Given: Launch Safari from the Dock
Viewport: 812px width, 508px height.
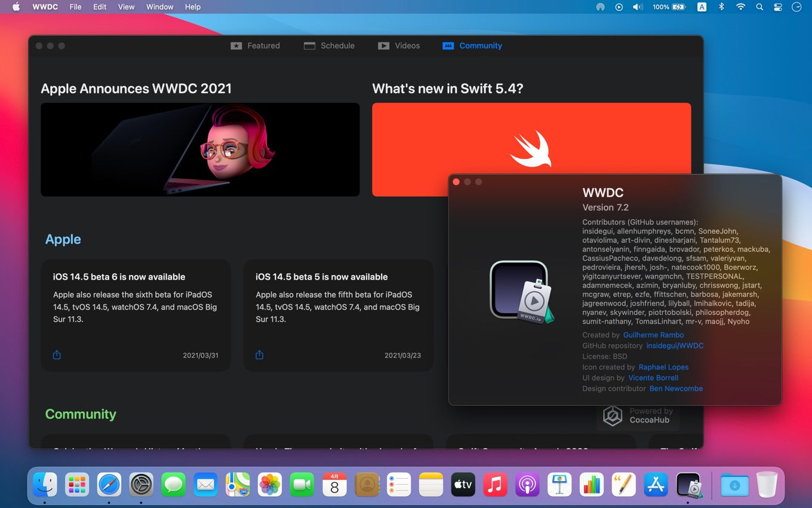Looking at the screenshot, I should point(109,484).
